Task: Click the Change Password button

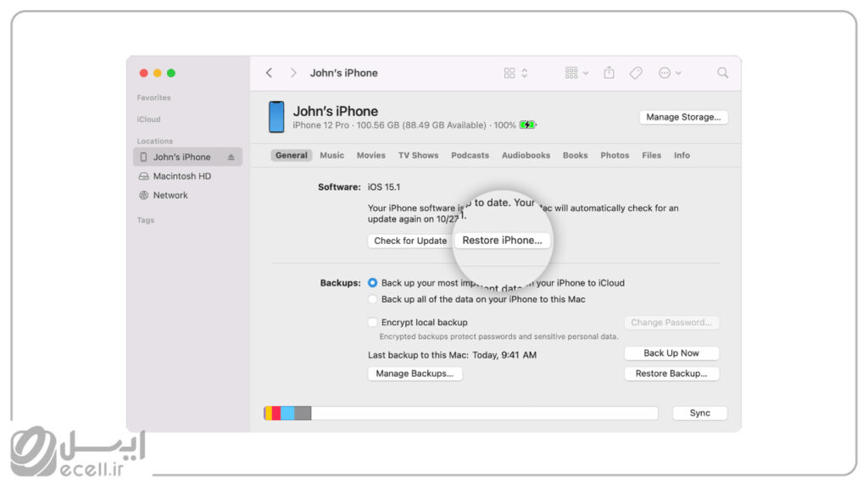Action: point(671,323)
